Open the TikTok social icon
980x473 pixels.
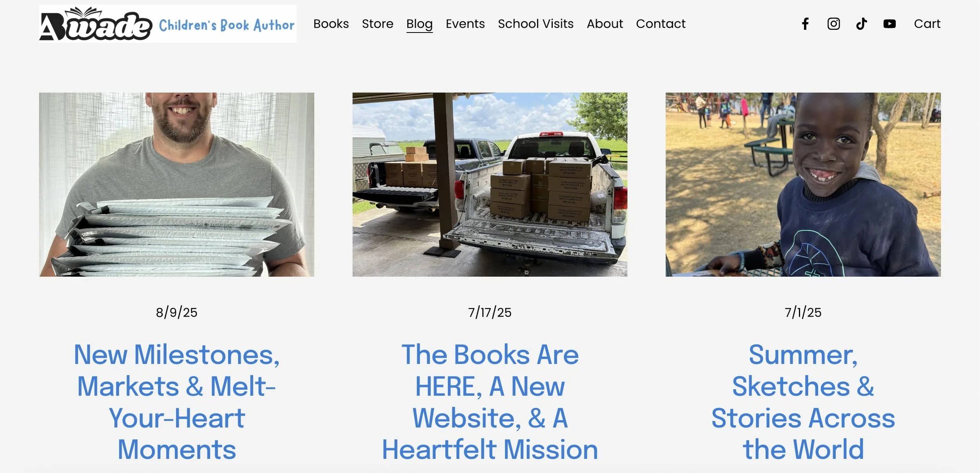tap(861, 24)
